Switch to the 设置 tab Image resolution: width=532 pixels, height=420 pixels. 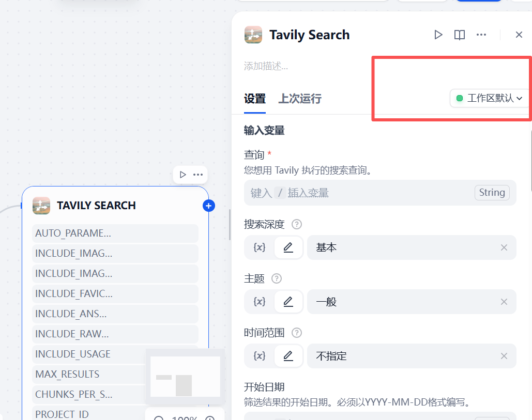pyautogui.click(x=255, y=99)
